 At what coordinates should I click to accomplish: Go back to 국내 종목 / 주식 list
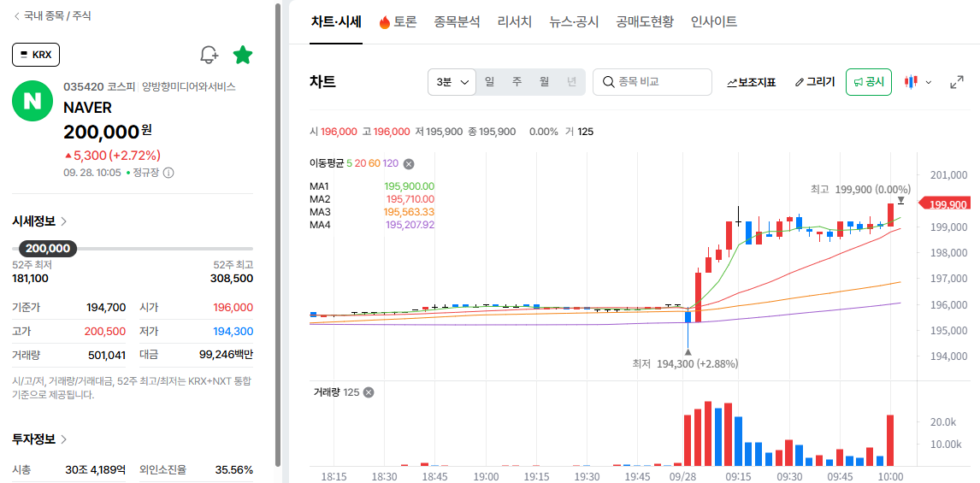(x=52, y=16)
